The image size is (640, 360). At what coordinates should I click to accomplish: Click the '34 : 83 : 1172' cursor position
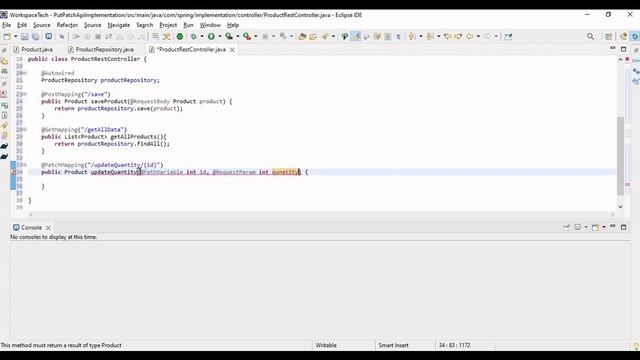point(454,345)
